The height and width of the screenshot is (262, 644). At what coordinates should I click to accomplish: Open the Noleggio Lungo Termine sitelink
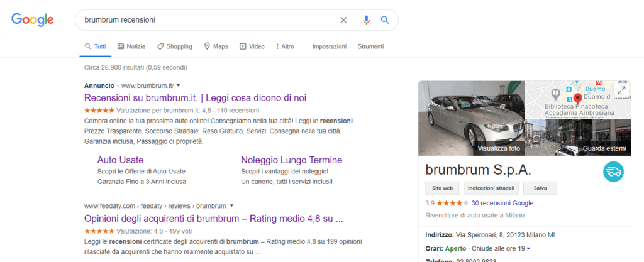(x=292, y=160)
